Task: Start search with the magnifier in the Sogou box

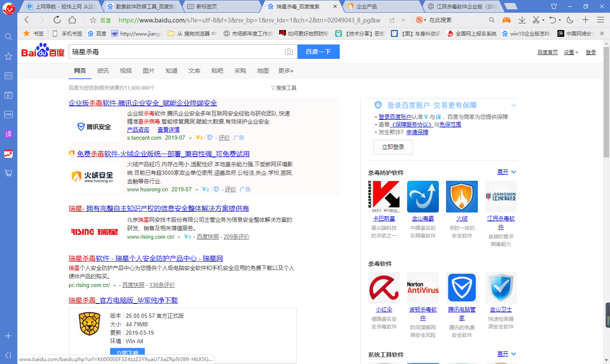Action: (491, 20)
